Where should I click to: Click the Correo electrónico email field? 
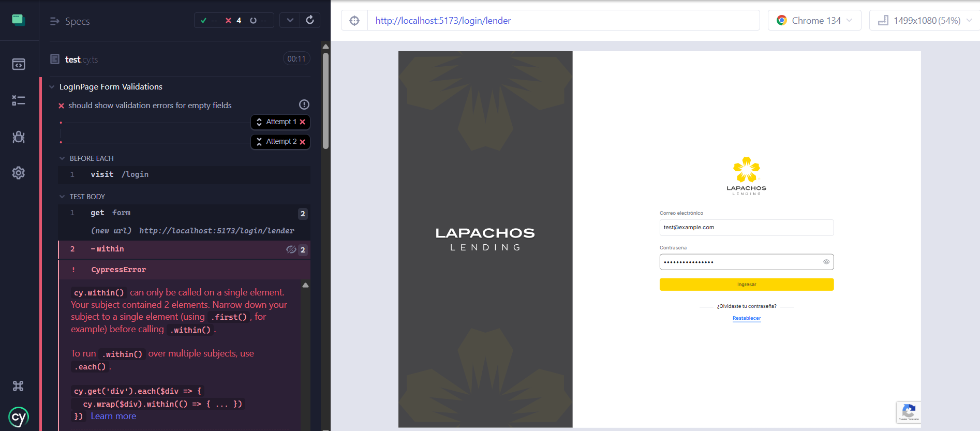[746, 228]
